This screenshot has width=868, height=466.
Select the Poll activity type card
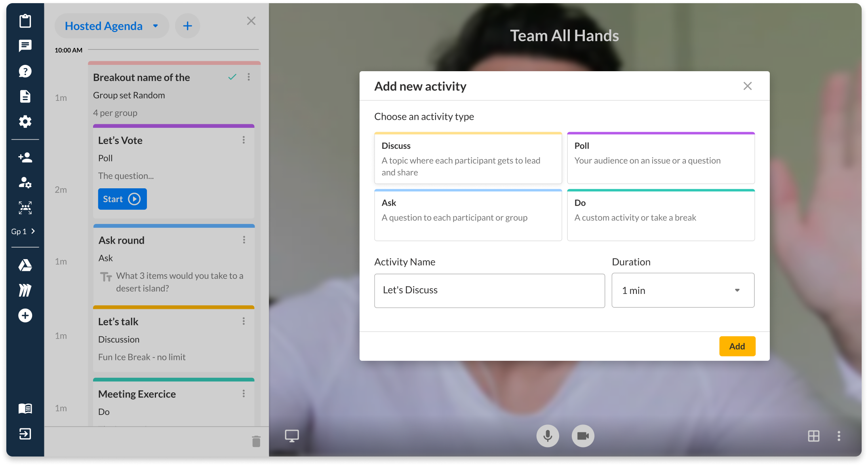click(661, 158)
